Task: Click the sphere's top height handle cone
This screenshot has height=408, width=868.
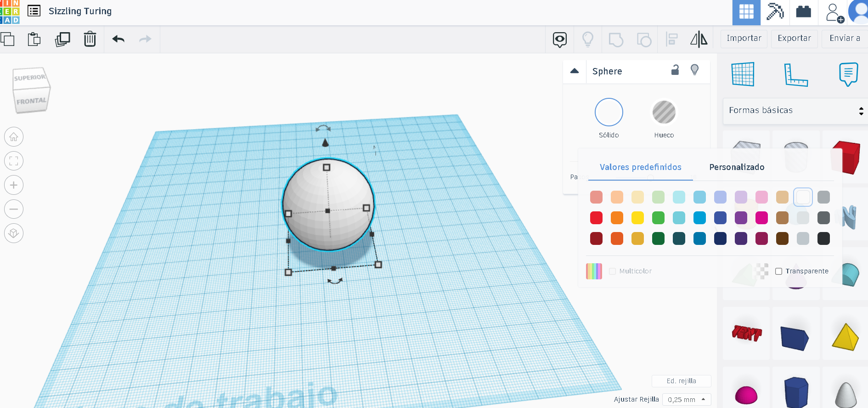Action: [x=325, y=142]
